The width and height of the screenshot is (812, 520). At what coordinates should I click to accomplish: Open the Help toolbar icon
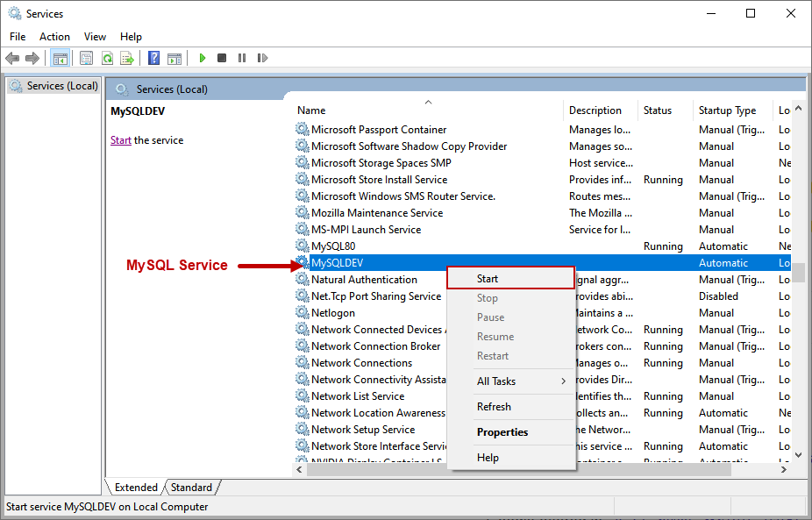(153, 58)
